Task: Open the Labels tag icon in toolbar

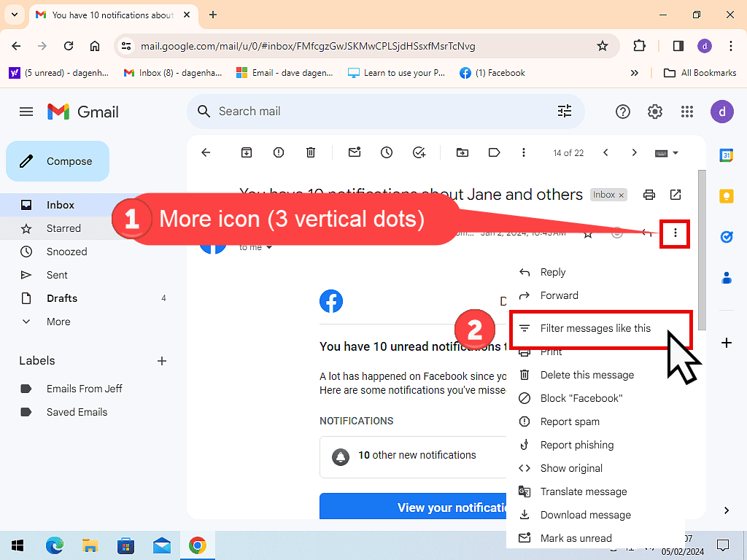Action: tap(495, 152)
